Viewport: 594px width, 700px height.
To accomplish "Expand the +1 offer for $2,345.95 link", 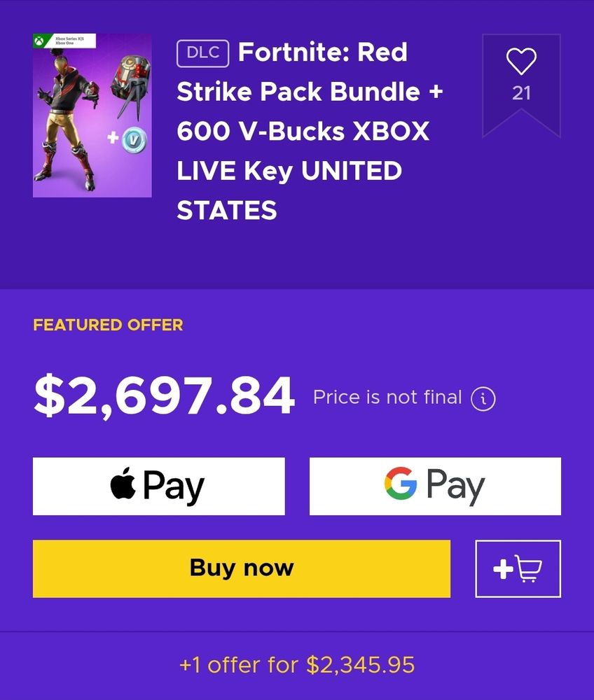I will pos(297,665).
